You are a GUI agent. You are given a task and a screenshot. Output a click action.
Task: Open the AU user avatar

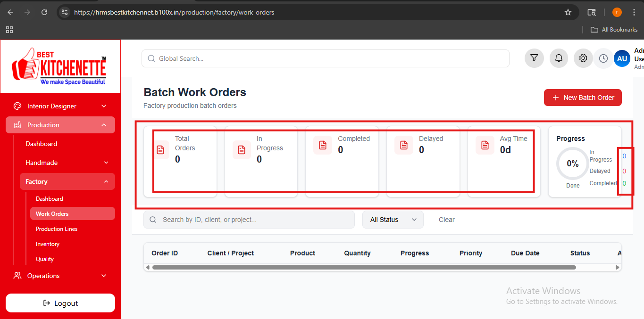(x=622, y=58)
